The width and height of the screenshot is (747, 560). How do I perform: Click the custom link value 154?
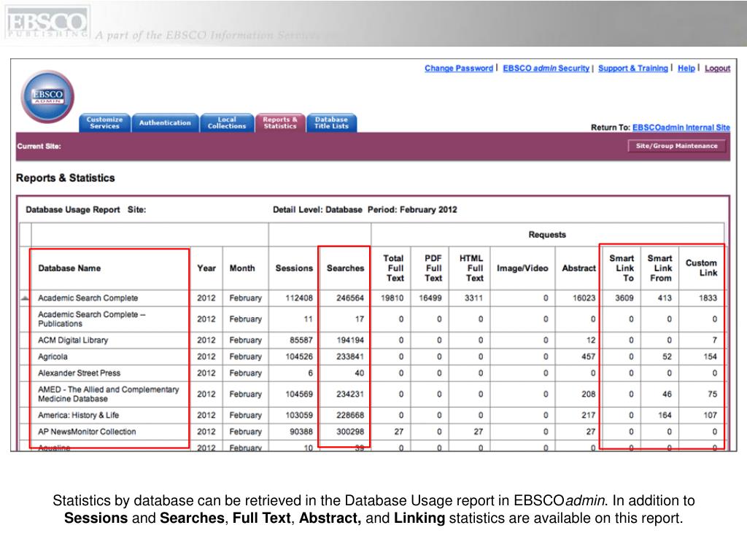711,357
